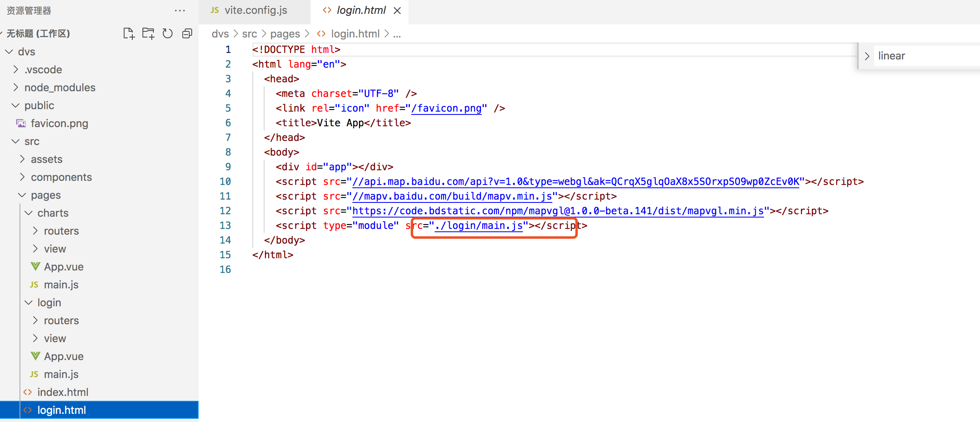Viewport: 980px width, 422px height.
Task: Toggle replace chevron in find widget
Action: pos(867,56)
